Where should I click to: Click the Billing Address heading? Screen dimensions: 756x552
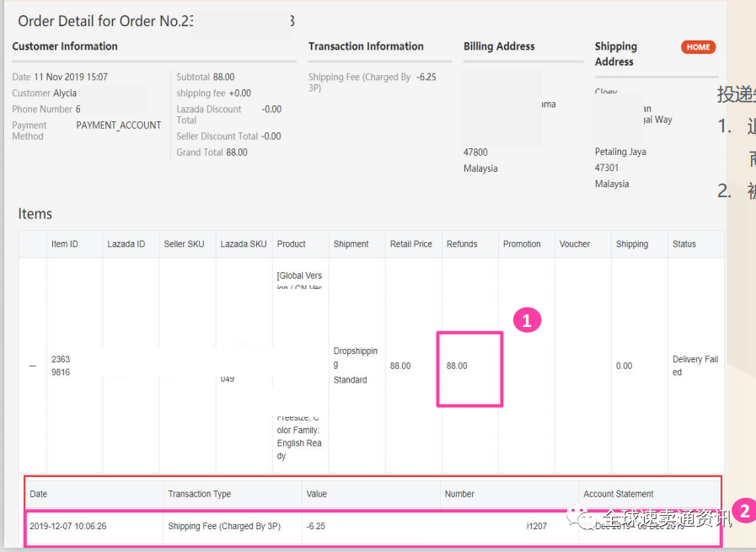coord(499,46)
